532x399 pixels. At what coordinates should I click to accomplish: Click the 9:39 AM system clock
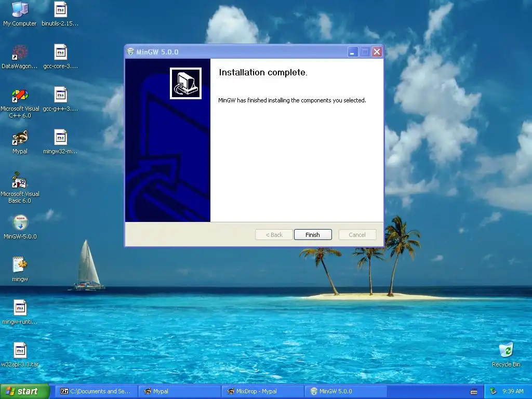point(513,391)
